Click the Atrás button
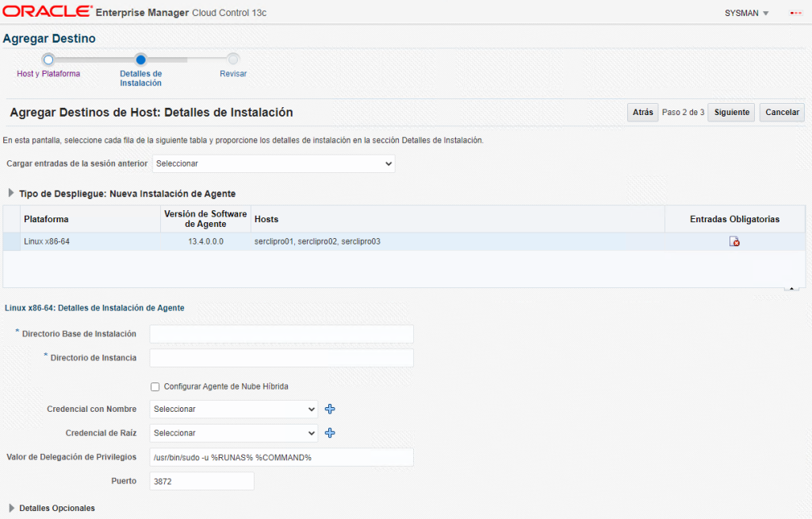 click(642, 113)
